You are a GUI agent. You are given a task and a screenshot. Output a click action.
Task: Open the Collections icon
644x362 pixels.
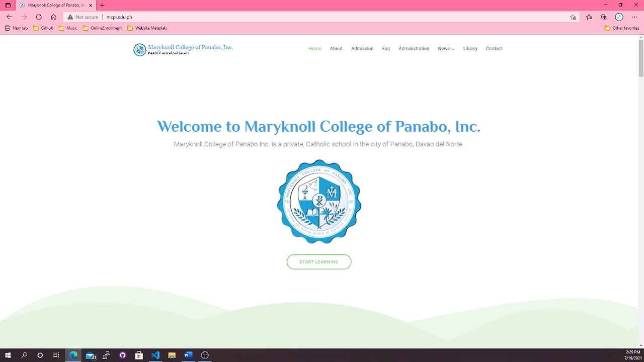[x=604, y=17]
